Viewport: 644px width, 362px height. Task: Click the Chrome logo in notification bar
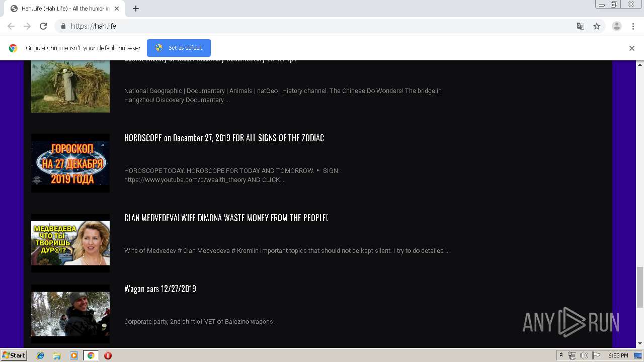point(13,48)
